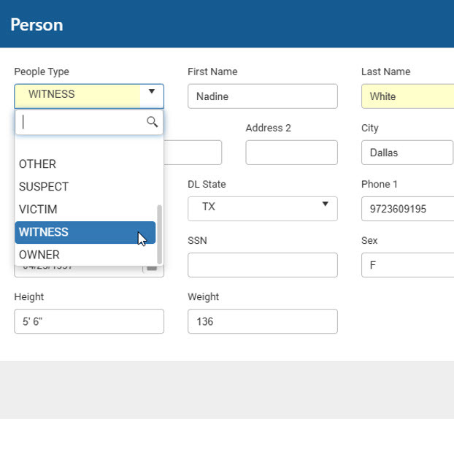Image resolution: width=454 pixels, height=476 pixels.
Task: Edit the Last Name field White
Action: coord(407,96)
